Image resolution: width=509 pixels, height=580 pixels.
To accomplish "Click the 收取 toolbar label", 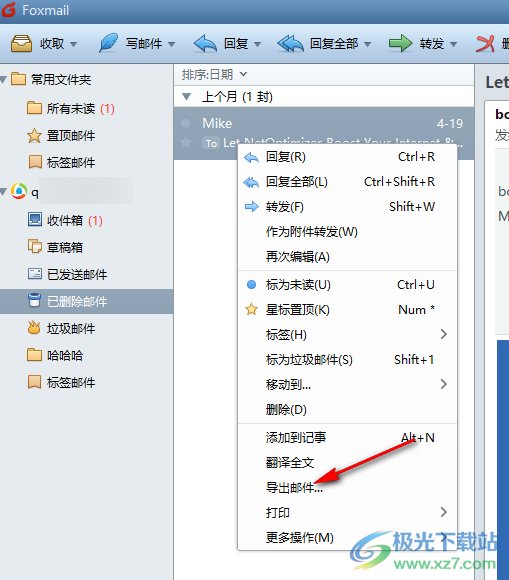I will [x=52, y=44].
